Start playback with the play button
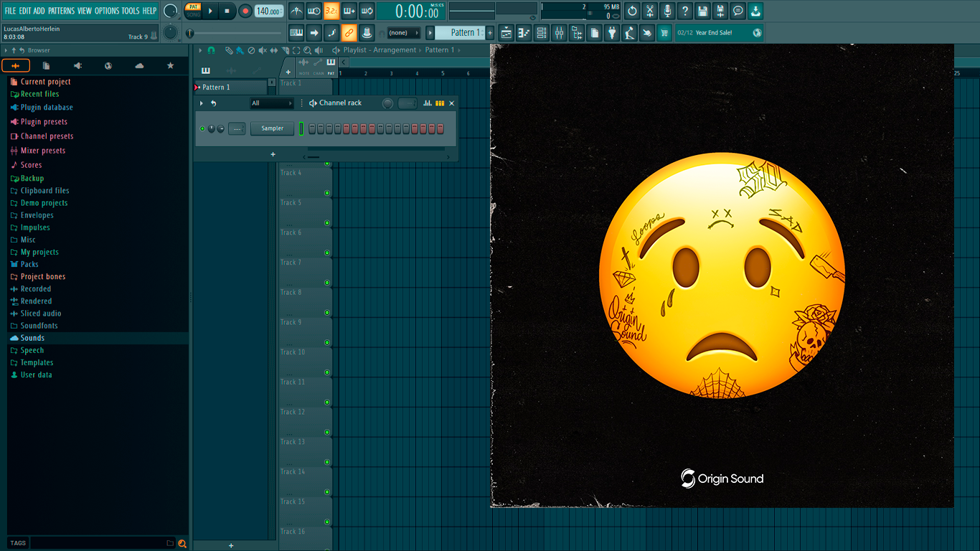Viewport: 980px width, 551px height. (x=210, y=11)
